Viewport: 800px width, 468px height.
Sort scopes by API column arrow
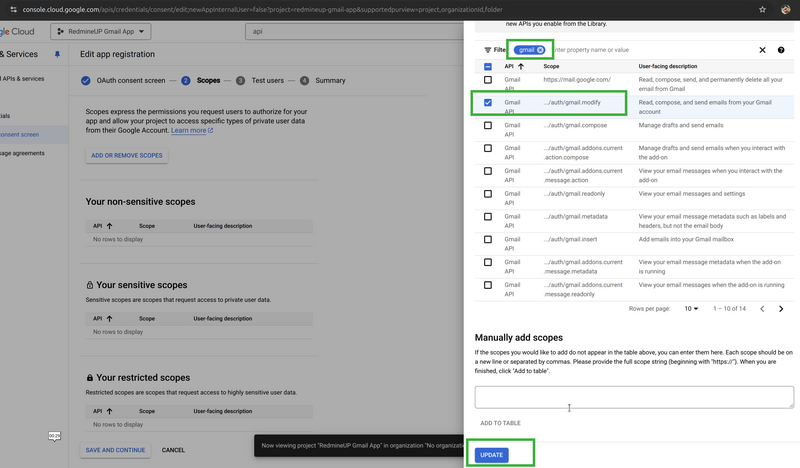521,66
